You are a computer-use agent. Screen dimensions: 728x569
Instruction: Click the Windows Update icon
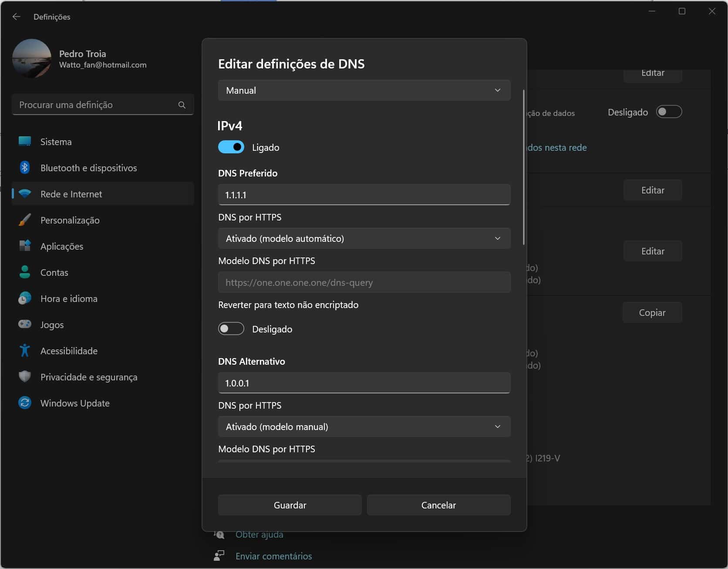click(25, 403)
